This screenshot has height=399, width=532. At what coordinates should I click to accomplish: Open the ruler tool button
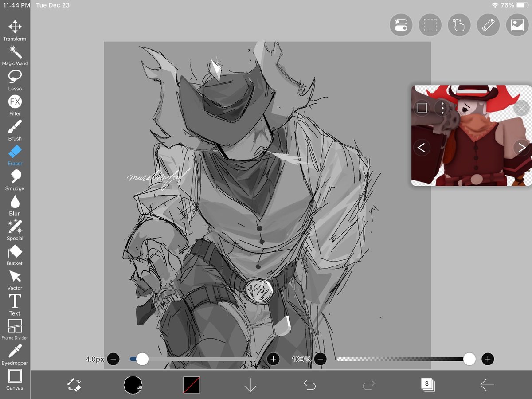tap(488, 25)
